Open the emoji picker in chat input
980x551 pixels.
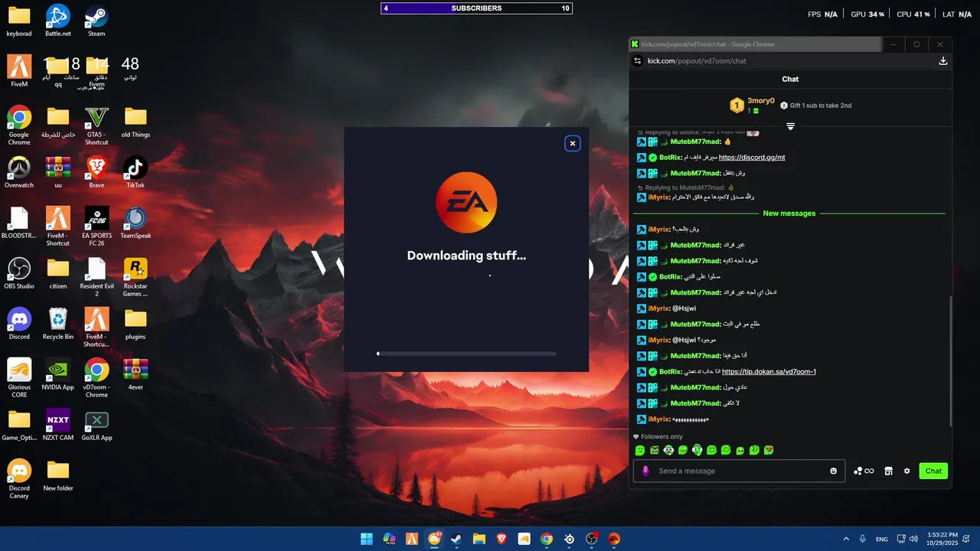click(x=834, y=471)
